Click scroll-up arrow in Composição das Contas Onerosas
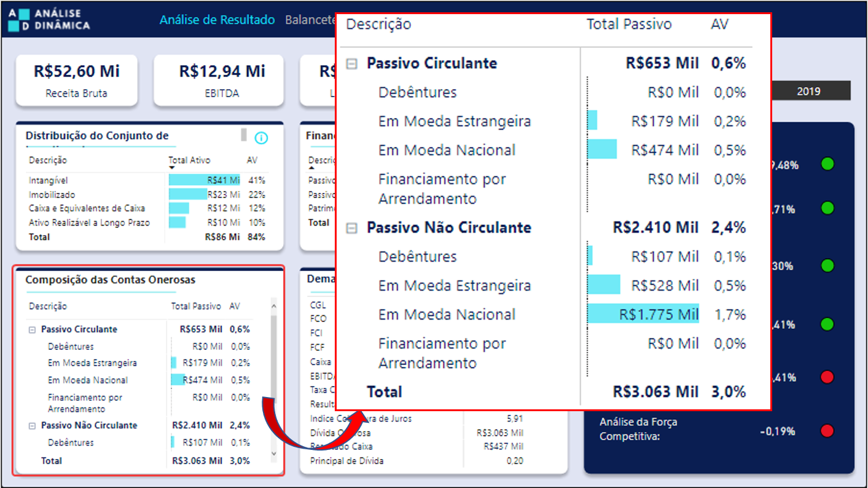868x488 pixels. [x=273, y=305]
